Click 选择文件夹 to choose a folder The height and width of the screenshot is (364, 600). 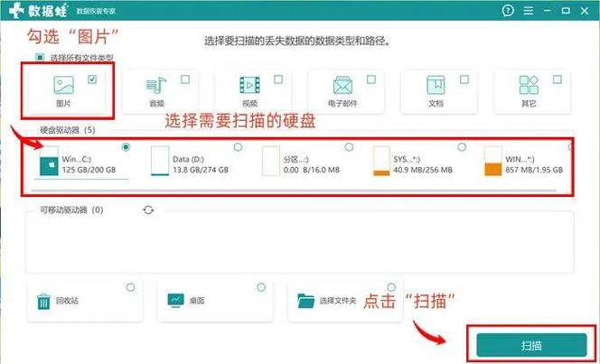[336, 301]
